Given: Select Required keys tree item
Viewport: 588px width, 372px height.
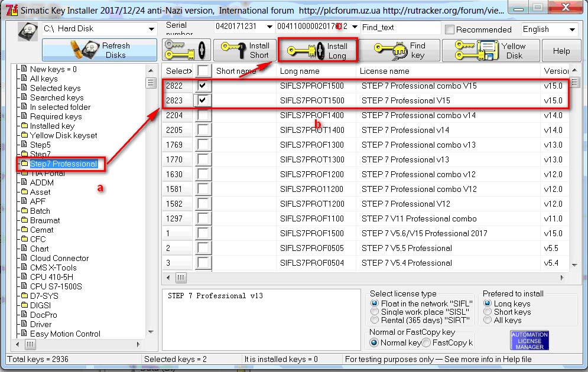Looking at the screenshot, I should pos(56,116).
